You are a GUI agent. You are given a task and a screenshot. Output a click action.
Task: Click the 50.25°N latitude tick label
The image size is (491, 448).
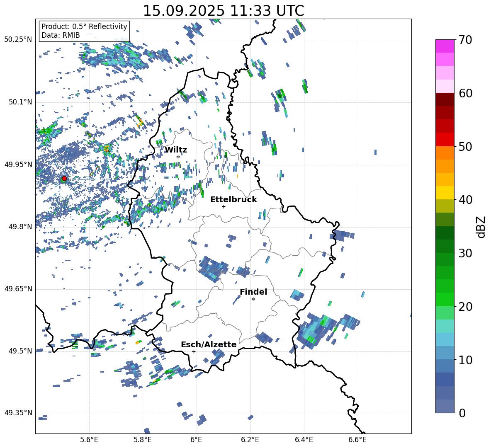[18, 40]
